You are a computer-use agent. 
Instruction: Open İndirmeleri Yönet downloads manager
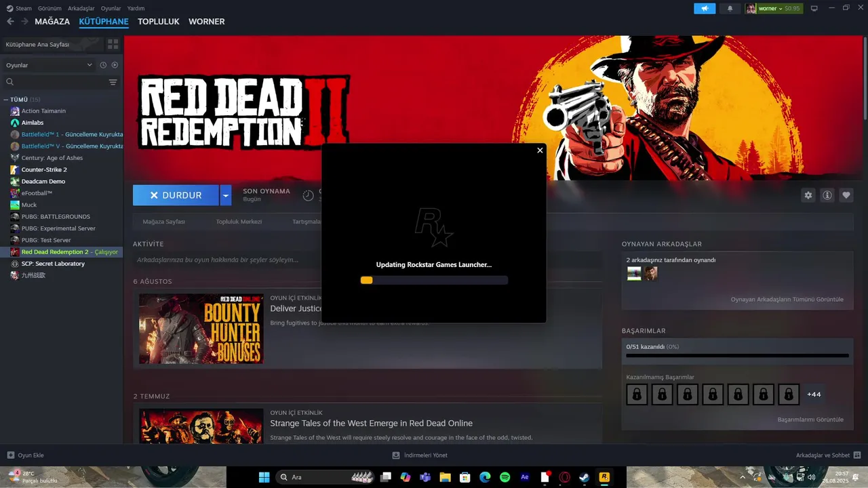coord(420,455)
